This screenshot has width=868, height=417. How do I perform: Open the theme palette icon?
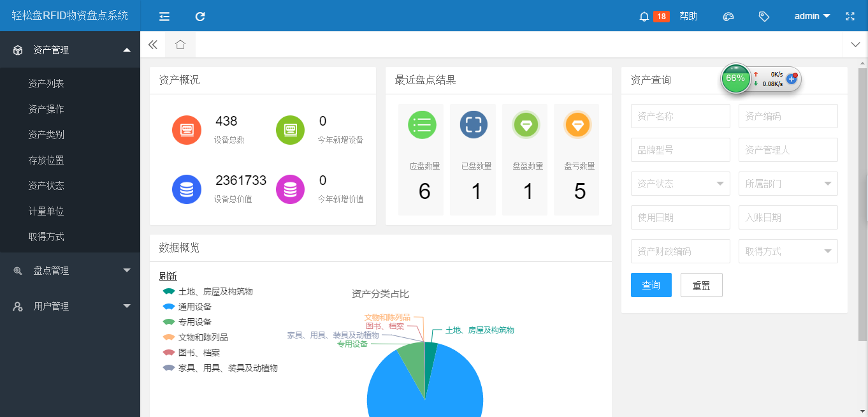coord(728,17)
